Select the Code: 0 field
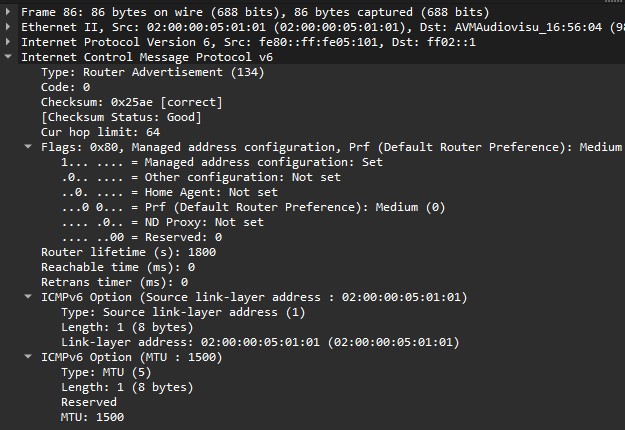This screenshot has height=430, width=625. tap(65, 87)
